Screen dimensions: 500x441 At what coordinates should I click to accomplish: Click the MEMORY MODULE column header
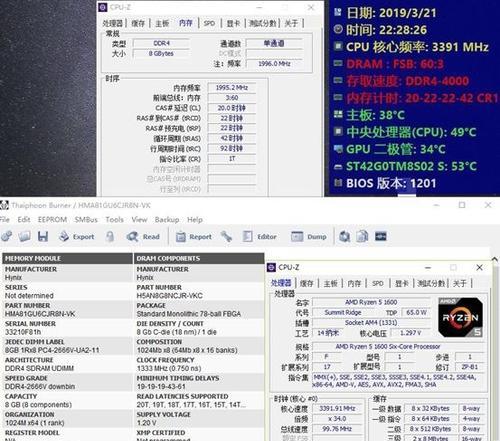coord(68,258)
